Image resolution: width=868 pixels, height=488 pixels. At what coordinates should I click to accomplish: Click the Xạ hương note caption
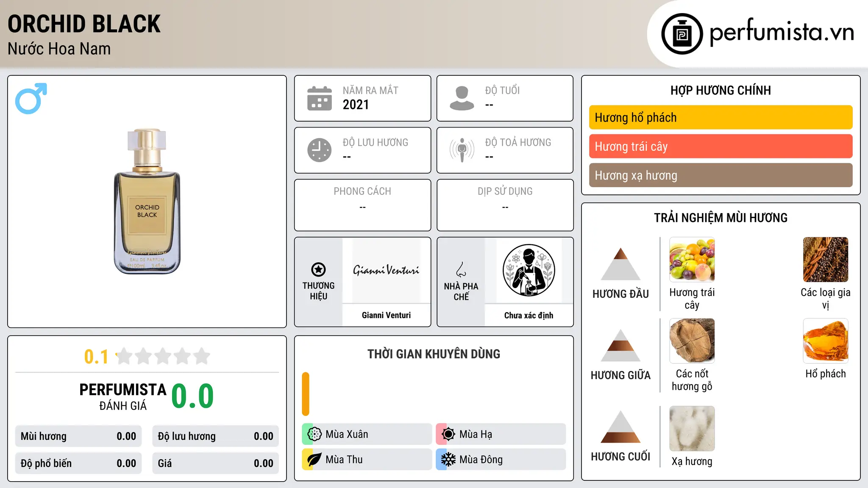point(692,461)
